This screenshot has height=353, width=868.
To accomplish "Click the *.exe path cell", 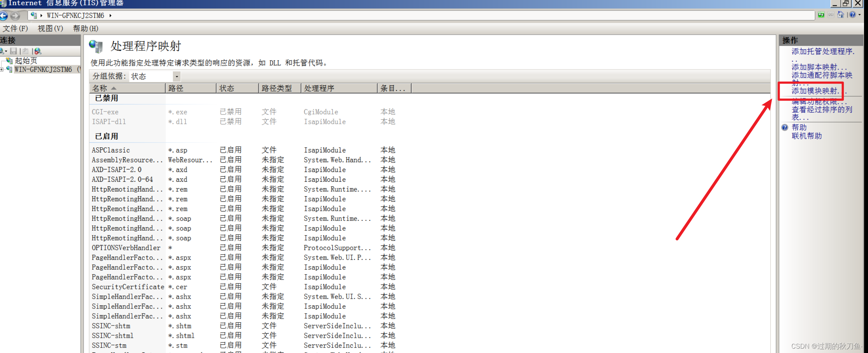I will coord(178,112).
